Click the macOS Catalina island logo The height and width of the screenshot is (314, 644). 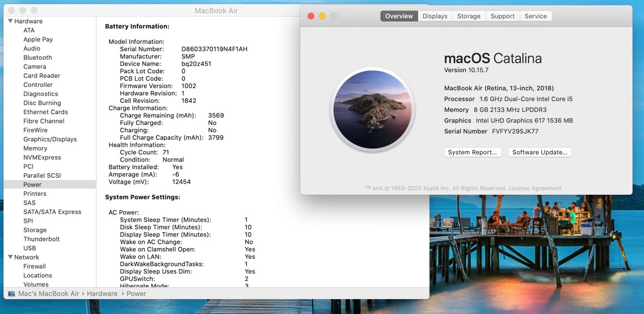372,110
